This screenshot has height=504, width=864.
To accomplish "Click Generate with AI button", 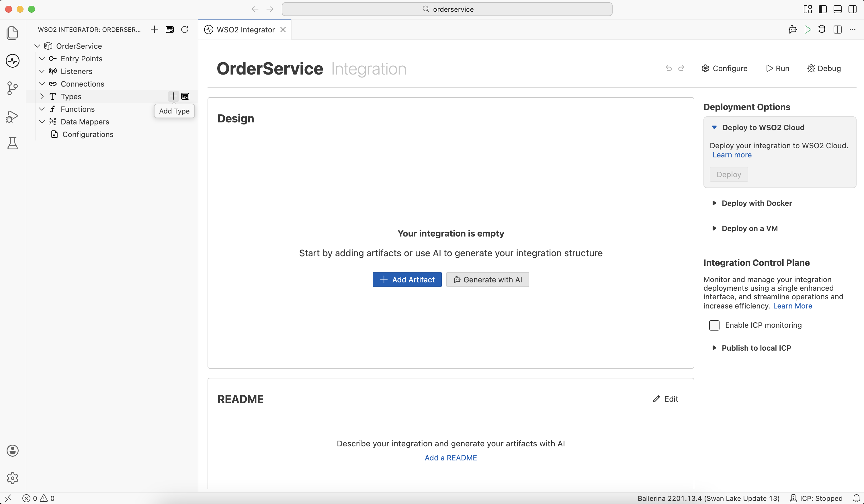I will 488,280.
